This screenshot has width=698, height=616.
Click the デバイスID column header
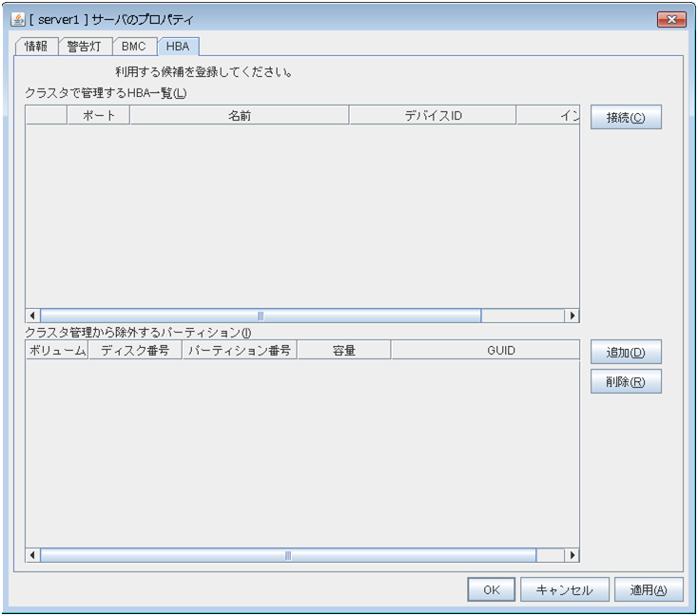pyautogui.click(x=433, y=116)
